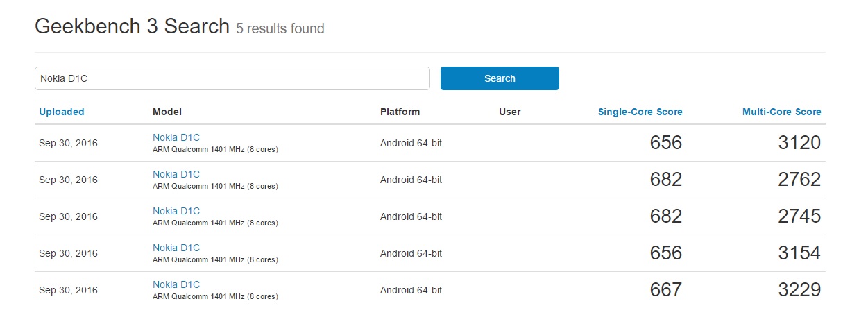
Task: Click the Nokia D1C search input field
Action: coord(232,78)
